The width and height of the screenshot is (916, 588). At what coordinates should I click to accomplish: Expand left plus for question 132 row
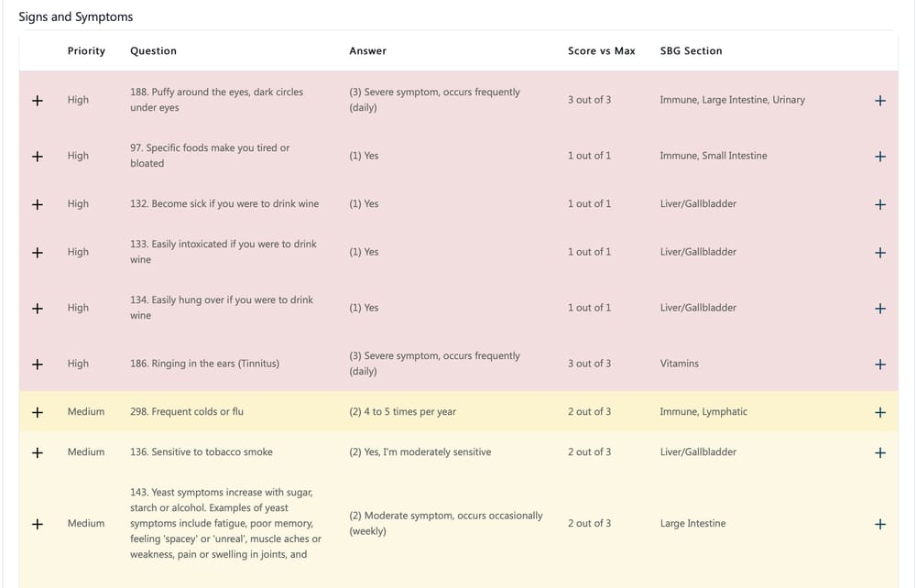pos(38,204)
